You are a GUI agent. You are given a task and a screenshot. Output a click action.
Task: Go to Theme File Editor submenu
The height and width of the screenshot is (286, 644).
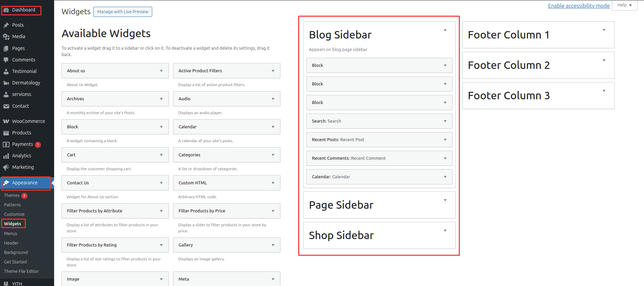tap(21, 271)
